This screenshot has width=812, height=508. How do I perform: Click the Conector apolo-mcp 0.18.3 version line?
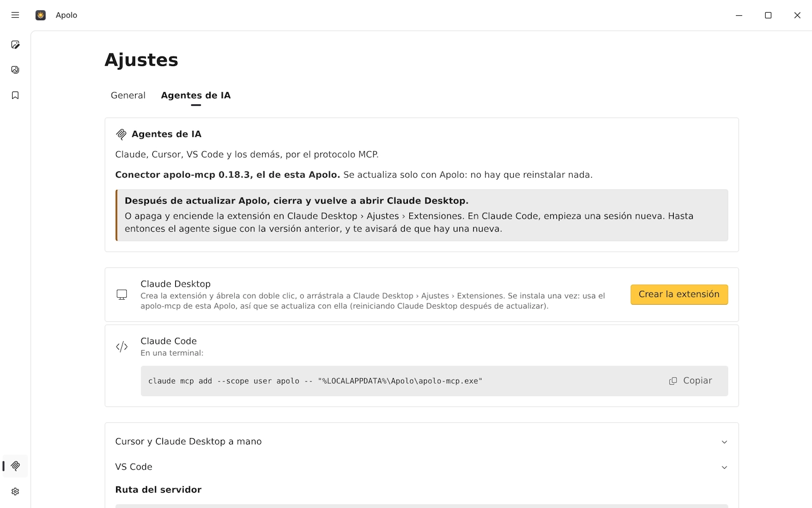click(x=354, y=175)
